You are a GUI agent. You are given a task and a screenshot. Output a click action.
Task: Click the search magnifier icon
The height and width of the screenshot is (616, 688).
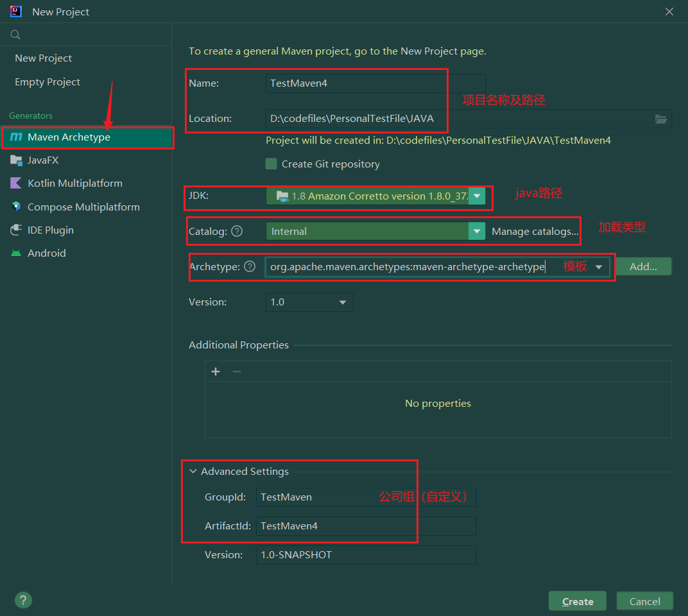pos(15,35)
